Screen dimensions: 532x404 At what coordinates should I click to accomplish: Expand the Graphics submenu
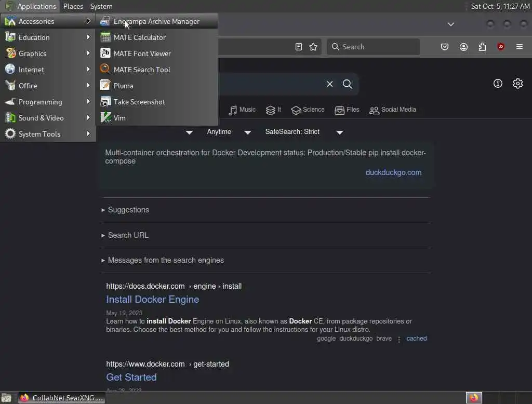tap(48, 53)
